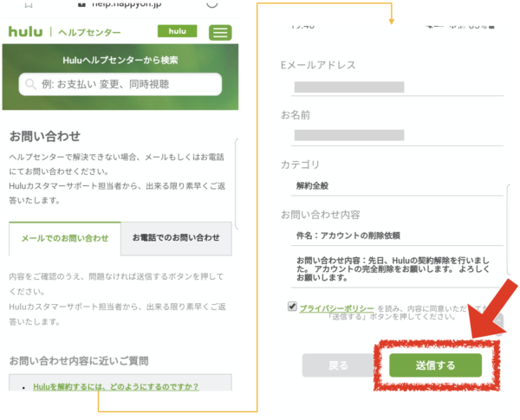
Task: Toggle the privacy policy agreement checkbox
Action: 292,307
